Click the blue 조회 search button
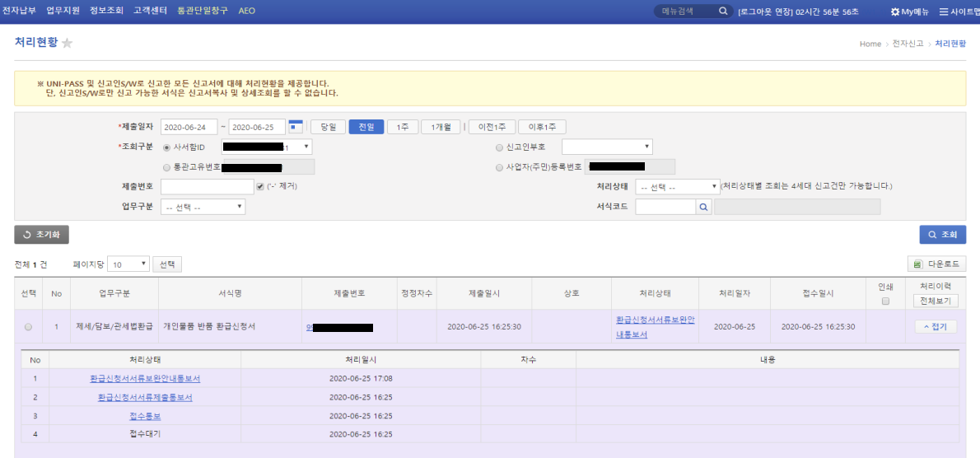980x458 pixels. pyautogui.click(x=942, y=235)
